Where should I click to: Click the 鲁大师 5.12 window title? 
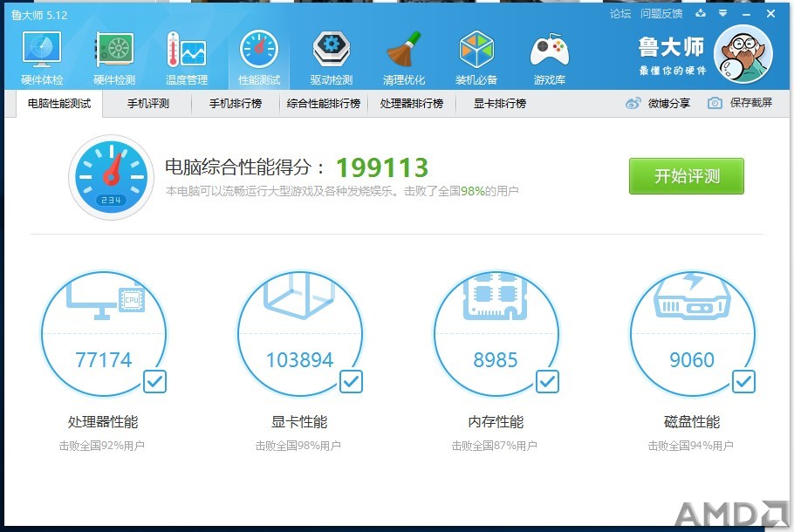click(x=39, y=15)
